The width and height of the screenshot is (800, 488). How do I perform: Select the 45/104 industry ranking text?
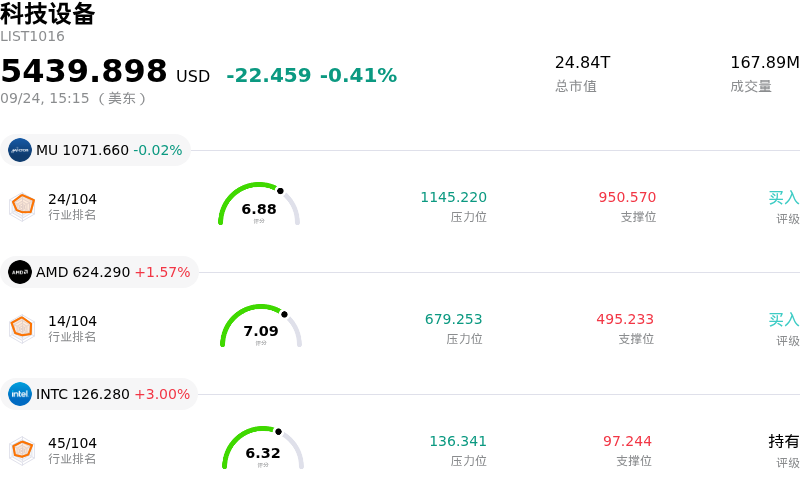pos(72,443)
